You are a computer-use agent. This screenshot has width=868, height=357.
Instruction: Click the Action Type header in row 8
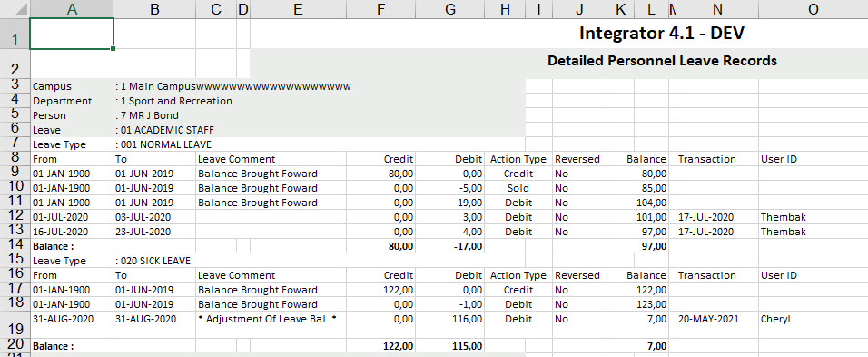point(518,159)
